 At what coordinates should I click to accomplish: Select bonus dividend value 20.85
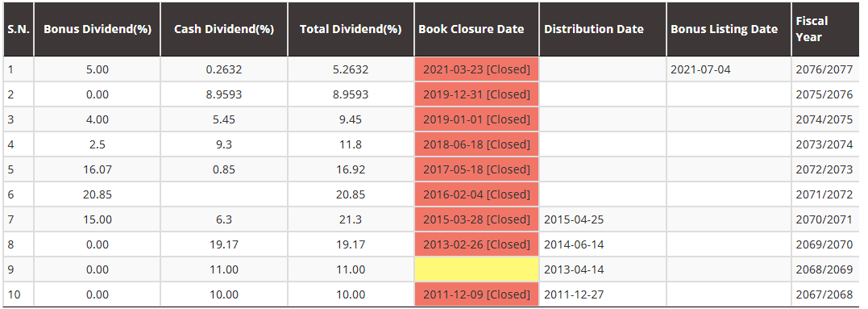coord(97,194)
